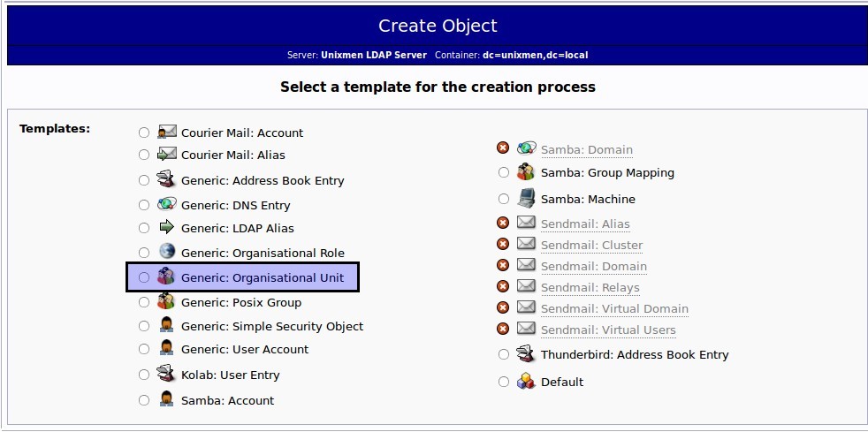Click the Organisational Role earth icon

coord(167,251)
